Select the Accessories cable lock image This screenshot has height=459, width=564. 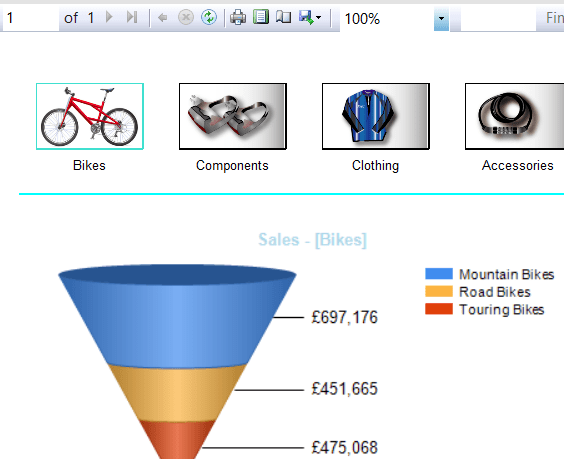(x=514, y=116)
